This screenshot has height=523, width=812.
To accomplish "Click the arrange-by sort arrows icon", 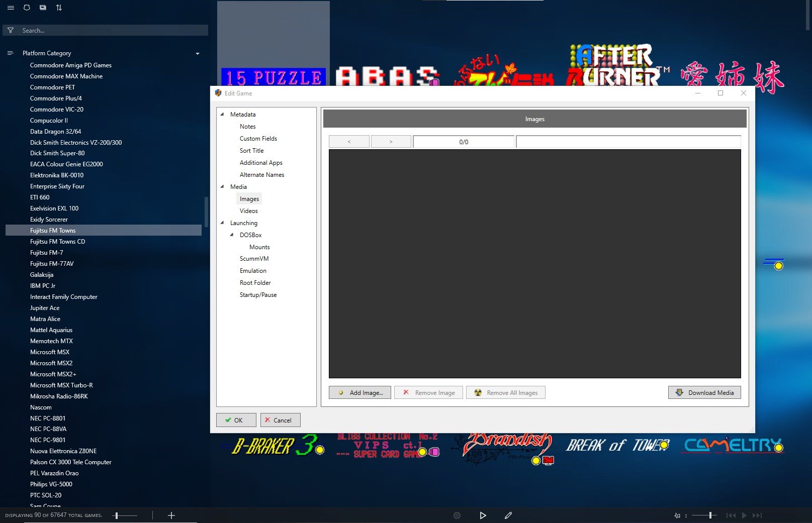I will [x=59, y=8].
